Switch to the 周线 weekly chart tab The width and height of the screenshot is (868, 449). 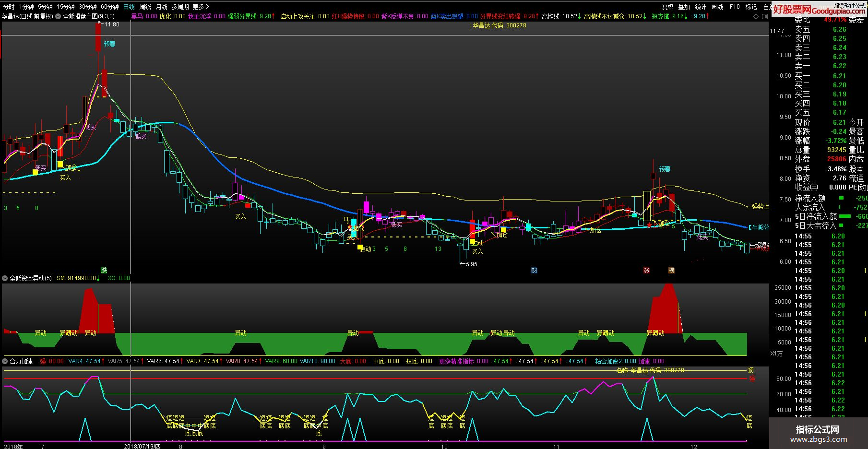click(x=145, y=7)
